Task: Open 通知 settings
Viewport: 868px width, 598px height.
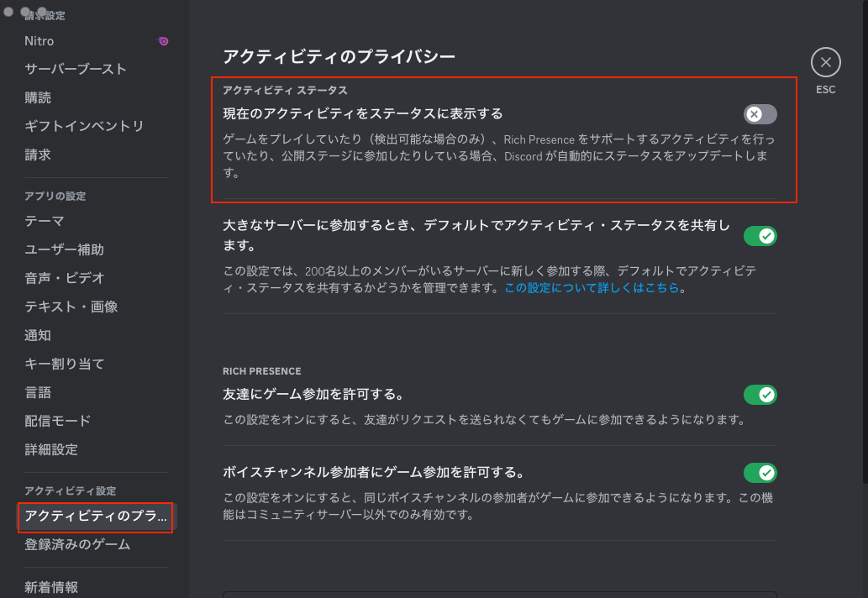Action: point(39,335)
